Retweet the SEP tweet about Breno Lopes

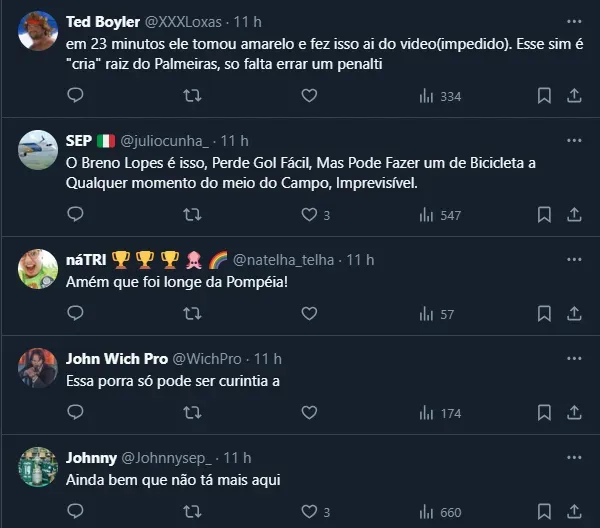click(x=192, y=215)
